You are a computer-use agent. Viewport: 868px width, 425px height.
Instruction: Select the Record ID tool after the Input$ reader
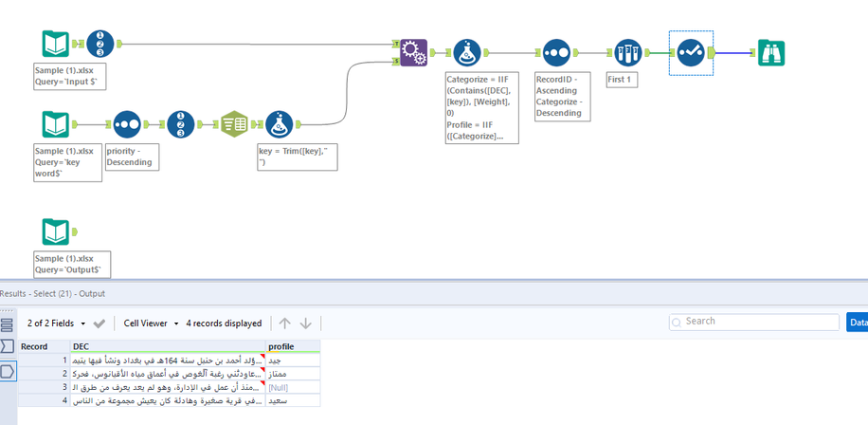click(x=100, y=44)
